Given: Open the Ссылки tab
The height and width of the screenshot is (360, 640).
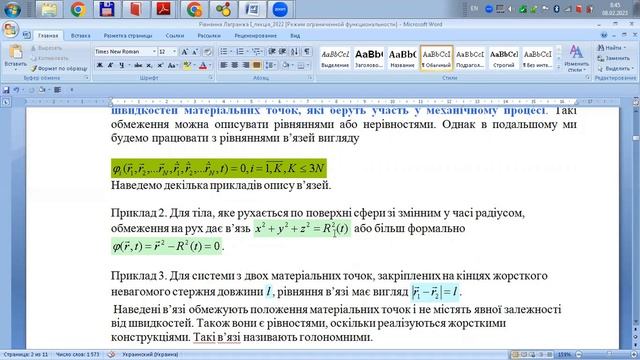Looking at the screenshot, I should coord(175,36).
